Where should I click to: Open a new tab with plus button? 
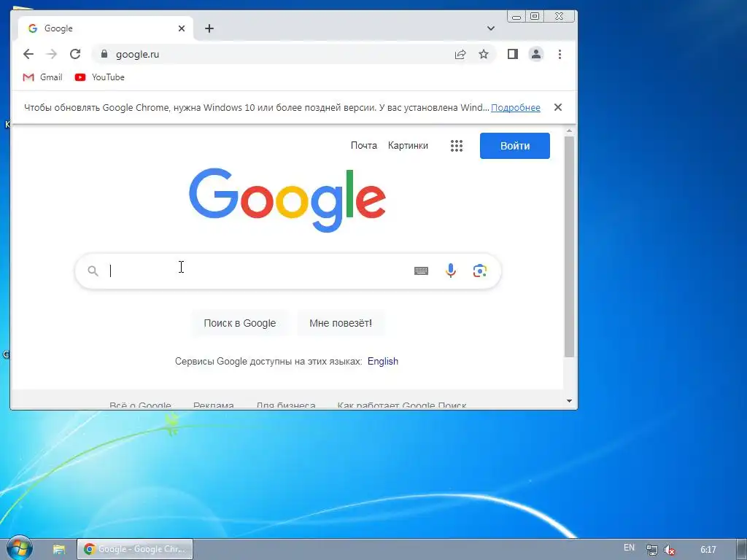[x=209, y=28]
